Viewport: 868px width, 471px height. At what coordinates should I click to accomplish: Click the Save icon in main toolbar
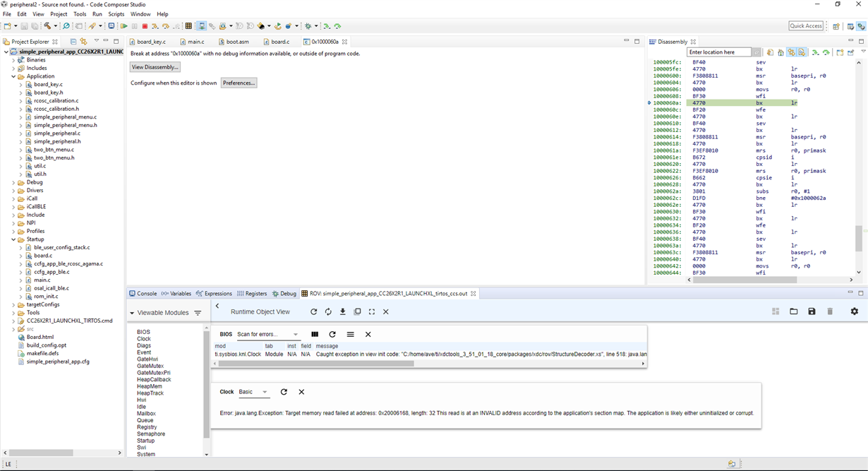tap(24, 26)
